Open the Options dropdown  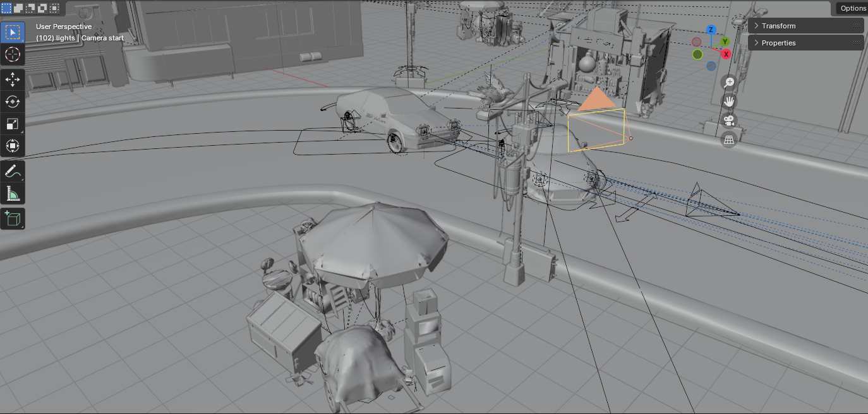[x=852, y=8]
